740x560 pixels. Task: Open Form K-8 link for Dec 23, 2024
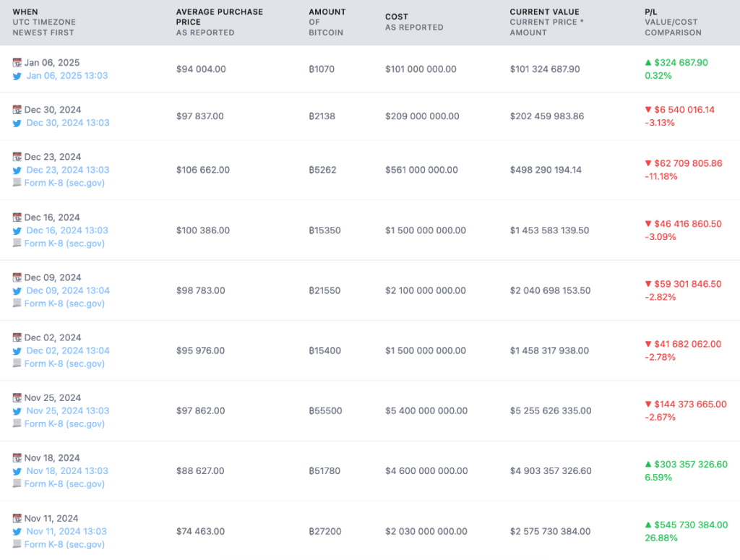64,184
